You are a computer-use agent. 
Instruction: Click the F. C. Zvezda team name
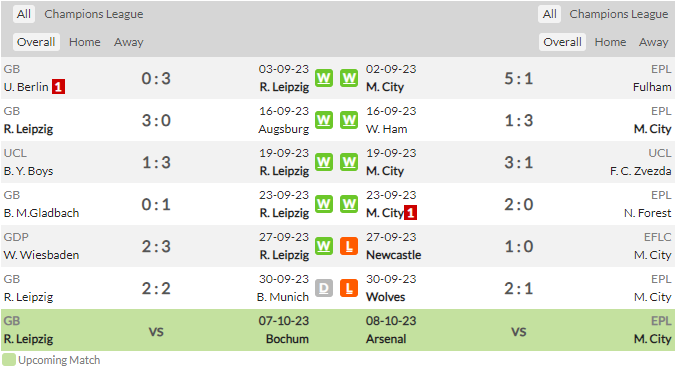640,171
